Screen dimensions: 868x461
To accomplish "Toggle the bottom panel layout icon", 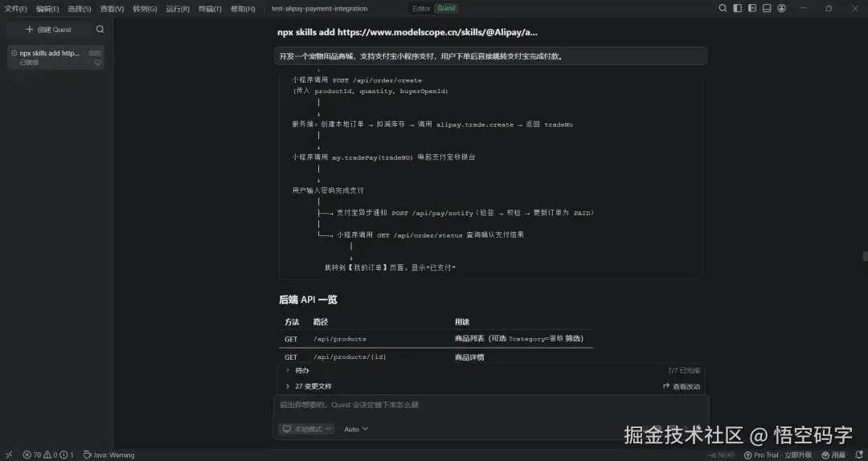I will click(x=767, y=8).
